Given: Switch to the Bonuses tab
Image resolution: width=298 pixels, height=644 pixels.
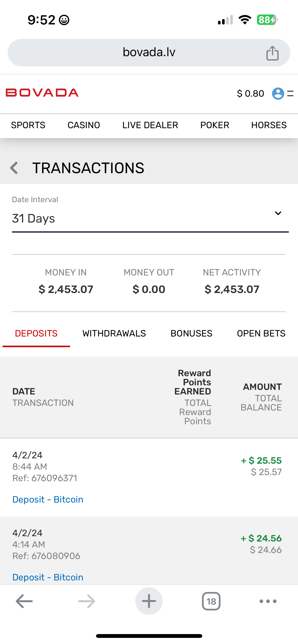Looking at the screenshot, I should coord(191,333).
